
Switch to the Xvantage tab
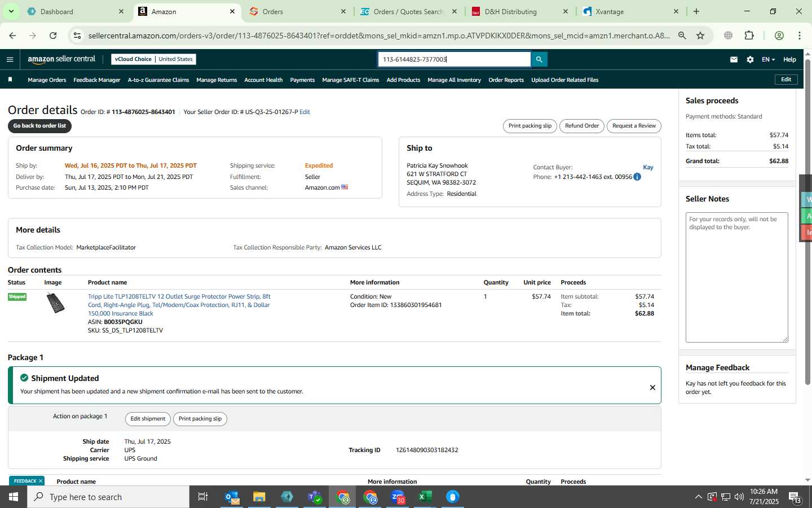[630, 11]
